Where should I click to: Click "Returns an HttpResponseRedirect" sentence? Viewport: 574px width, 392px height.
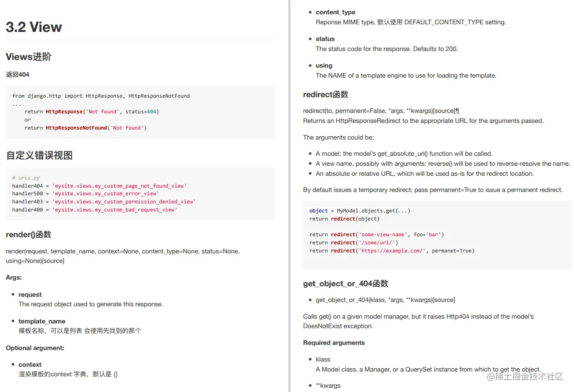pos(423,121)
